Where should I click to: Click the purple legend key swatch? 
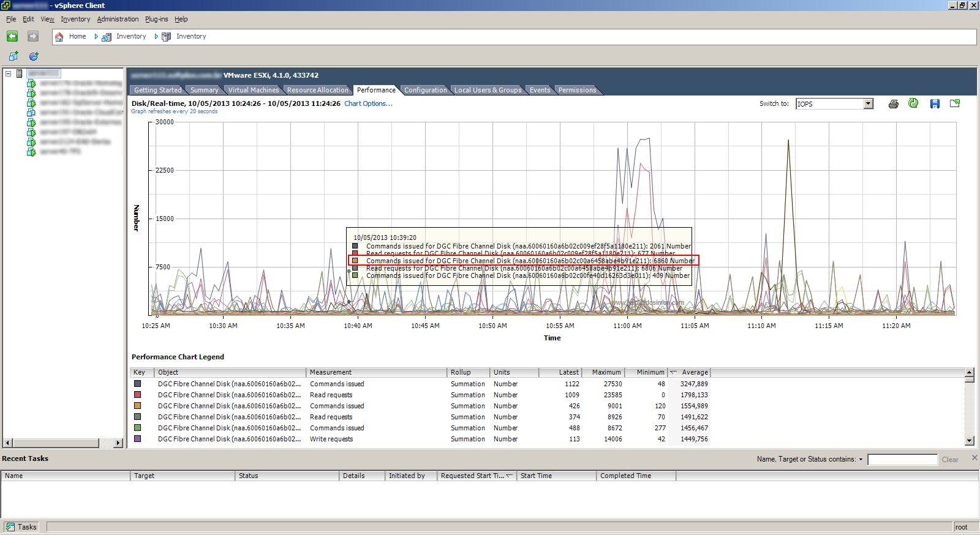pyautogui.click(x=138, y=439)
